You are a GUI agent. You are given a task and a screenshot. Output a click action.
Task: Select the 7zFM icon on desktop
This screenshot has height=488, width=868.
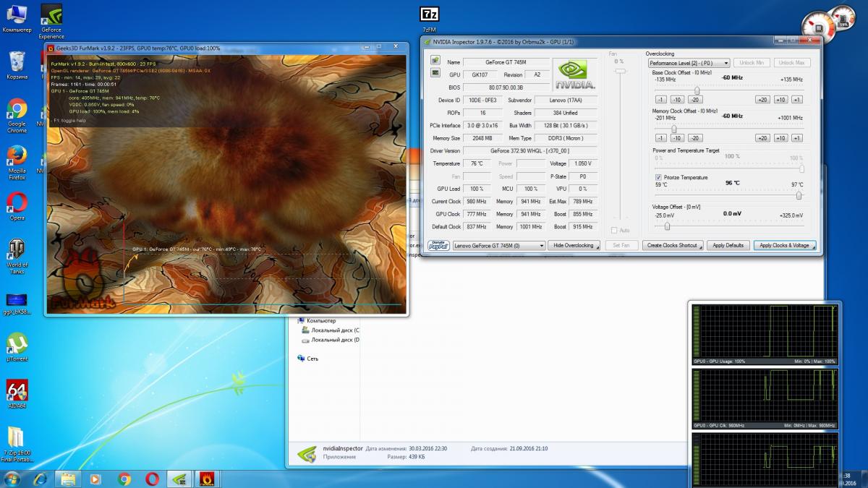coord(429,19)
